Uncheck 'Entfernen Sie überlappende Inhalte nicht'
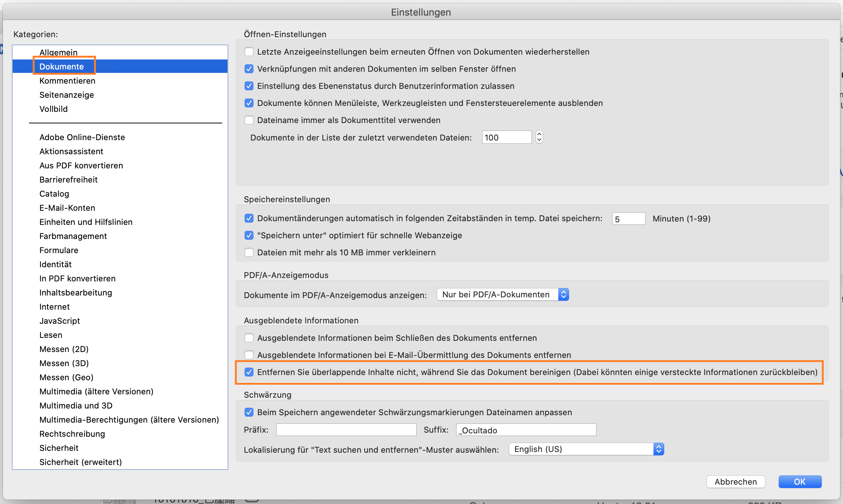This screenshot has height=504, width=843. pyautogui.click(x=249, y=372)
